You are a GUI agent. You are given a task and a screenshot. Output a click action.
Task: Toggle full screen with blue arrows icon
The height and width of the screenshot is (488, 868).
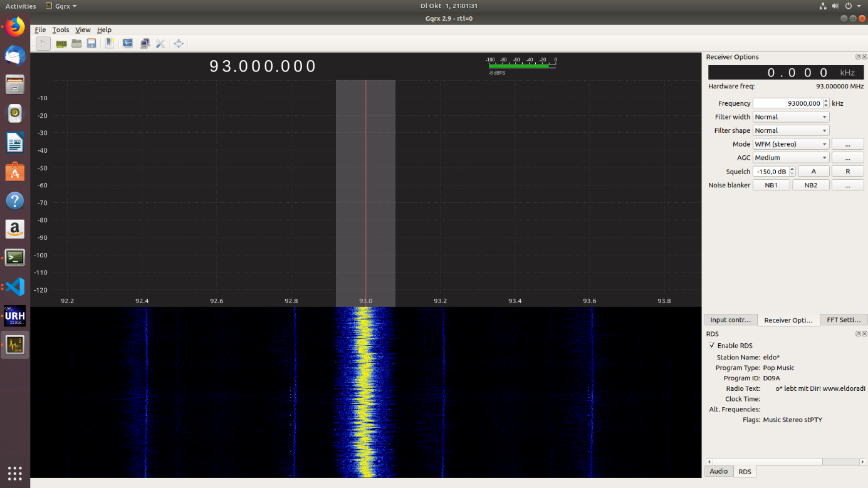pos(179,43)
